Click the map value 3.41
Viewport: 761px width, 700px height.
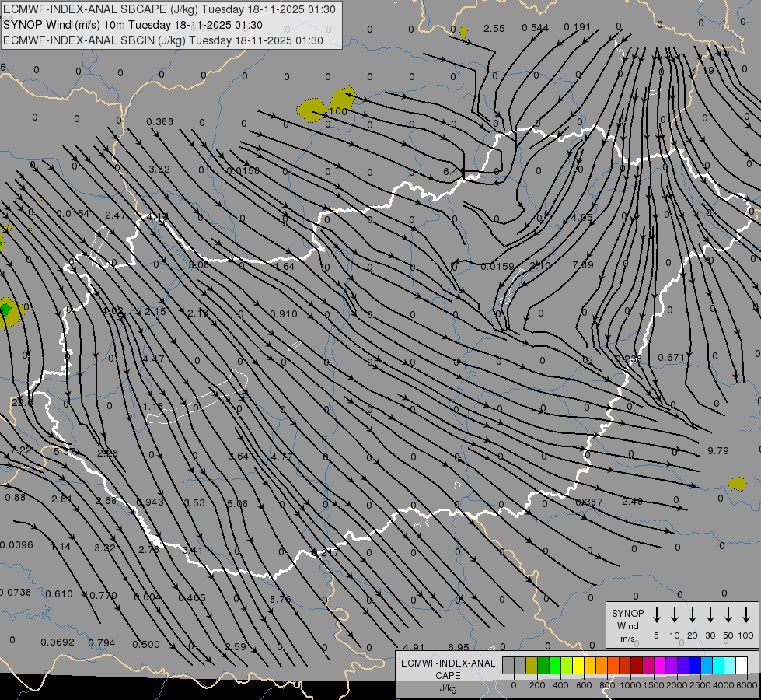tap(192, 550)
